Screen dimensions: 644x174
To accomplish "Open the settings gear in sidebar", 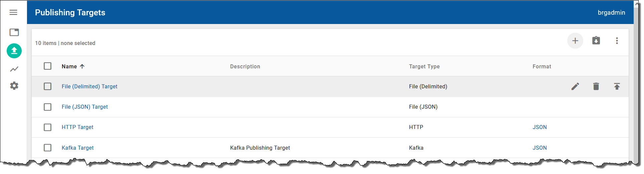I will tap(14, 86).
